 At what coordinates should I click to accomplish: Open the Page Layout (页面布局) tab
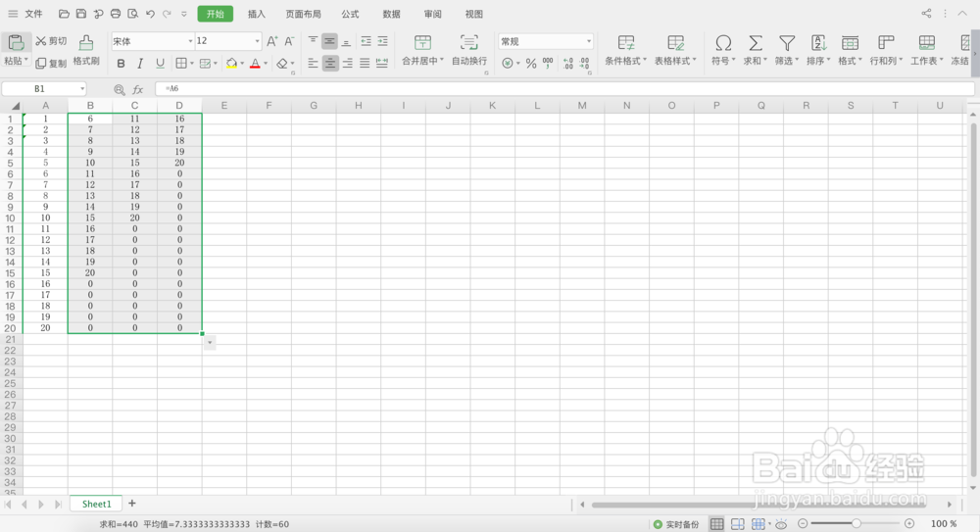303,14
